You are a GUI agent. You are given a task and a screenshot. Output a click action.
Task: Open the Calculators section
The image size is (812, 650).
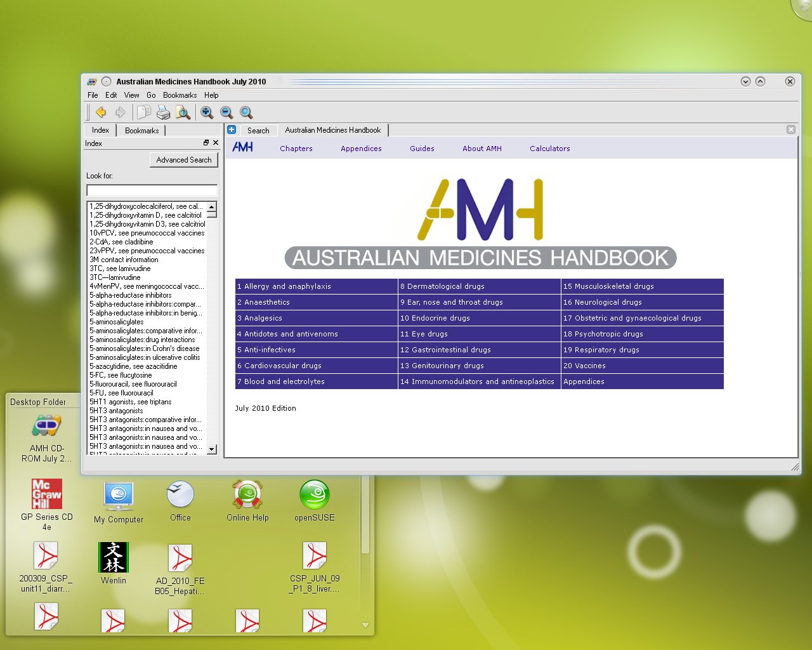(x=549, y=148)
